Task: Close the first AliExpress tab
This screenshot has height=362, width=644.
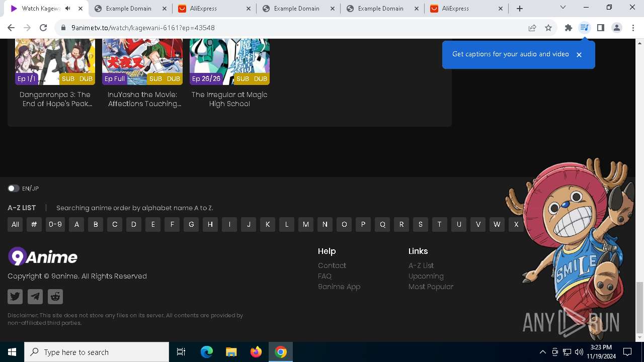Action: click(249, 9)
